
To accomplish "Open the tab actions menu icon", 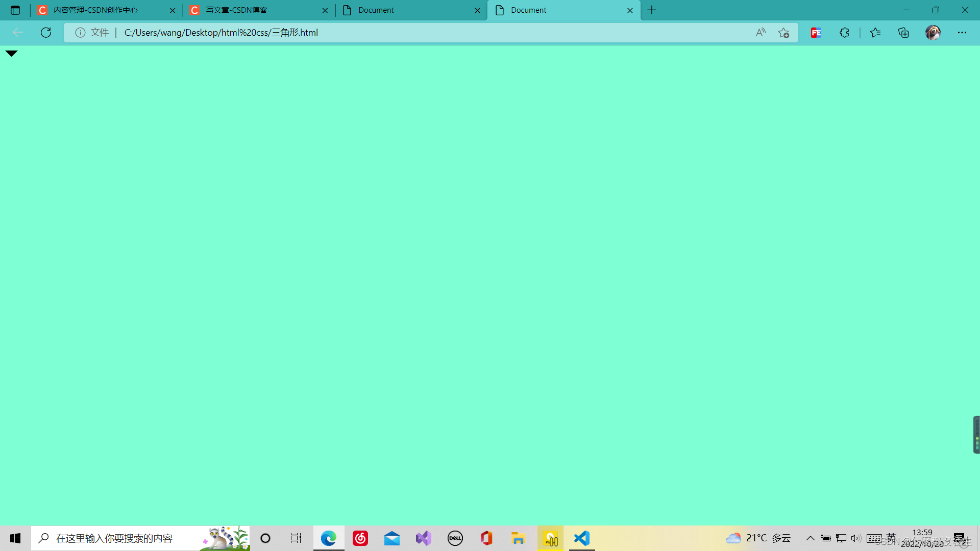I will [x=15, y=10].
